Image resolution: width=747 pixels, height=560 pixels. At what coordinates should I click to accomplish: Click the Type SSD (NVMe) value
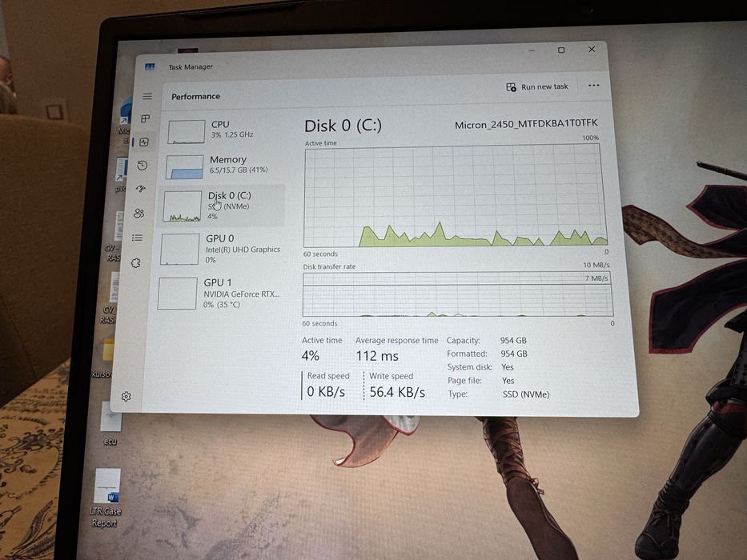pos(526,394)
